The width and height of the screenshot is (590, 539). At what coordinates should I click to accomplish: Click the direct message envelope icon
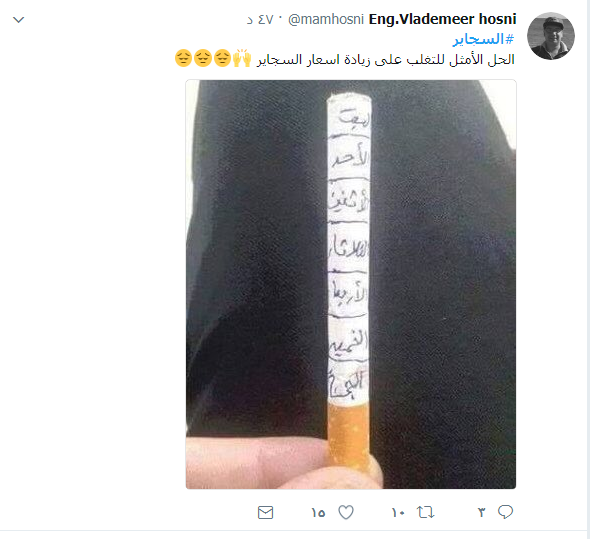[x=265, y=512]
